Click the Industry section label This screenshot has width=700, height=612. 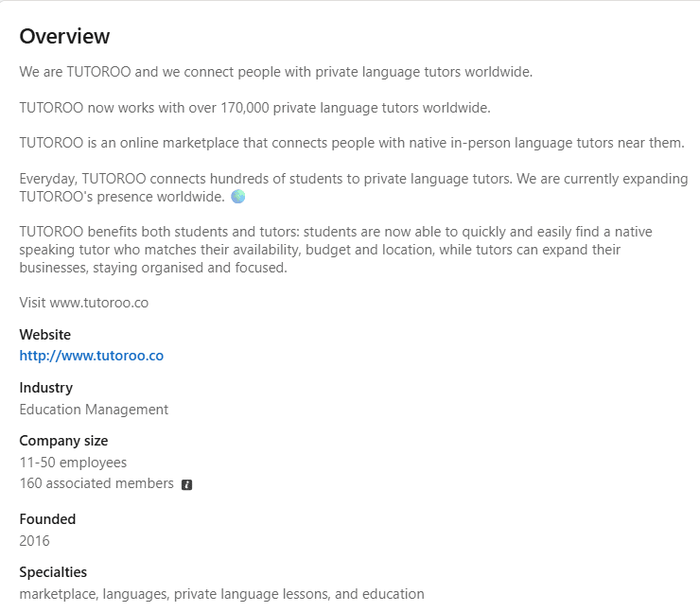[x=45, y=388]
